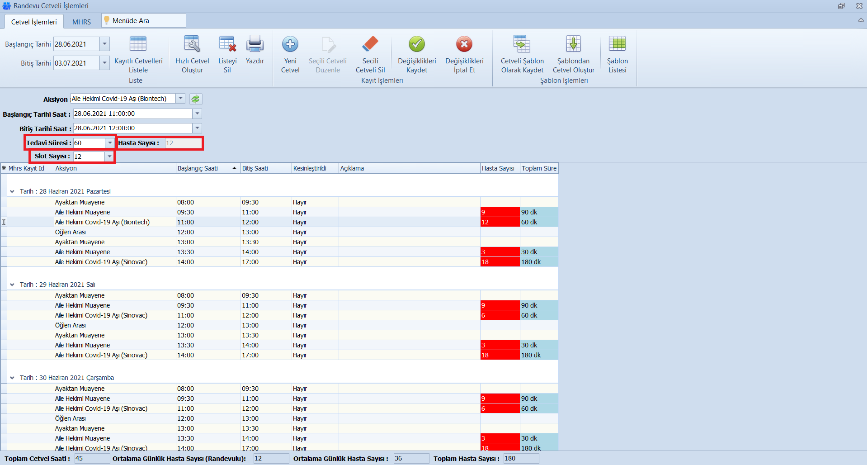Image resolution: width=868 pixels, height=465 pixels.
Task: Cancel changes with Değişiklikleri İptal Et
Action: pos(464,44)
